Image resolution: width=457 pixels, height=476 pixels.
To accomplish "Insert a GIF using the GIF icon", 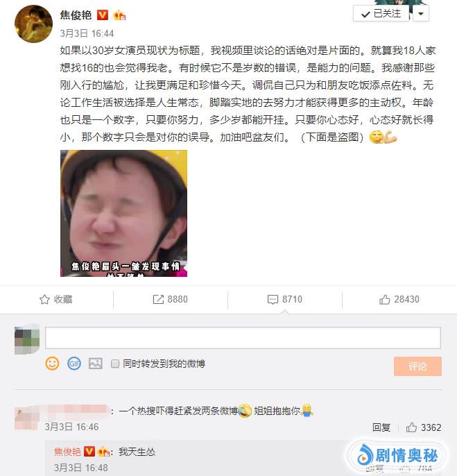I will click(74, 364).
